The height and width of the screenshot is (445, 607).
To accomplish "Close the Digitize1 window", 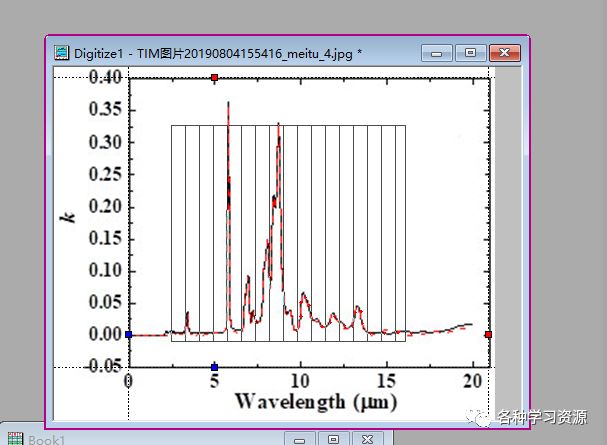I will [x=505, y=53].
